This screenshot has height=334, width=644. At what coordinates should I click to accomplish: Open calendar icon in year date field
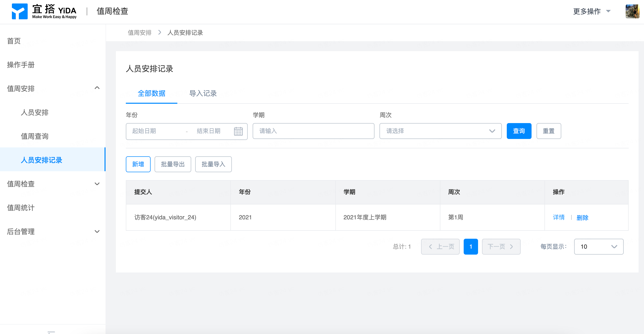238,131
